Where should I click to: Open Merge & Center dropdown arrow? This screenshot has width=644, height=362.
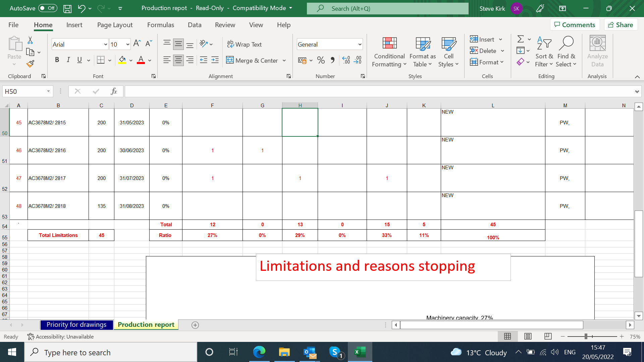[284, 61]
